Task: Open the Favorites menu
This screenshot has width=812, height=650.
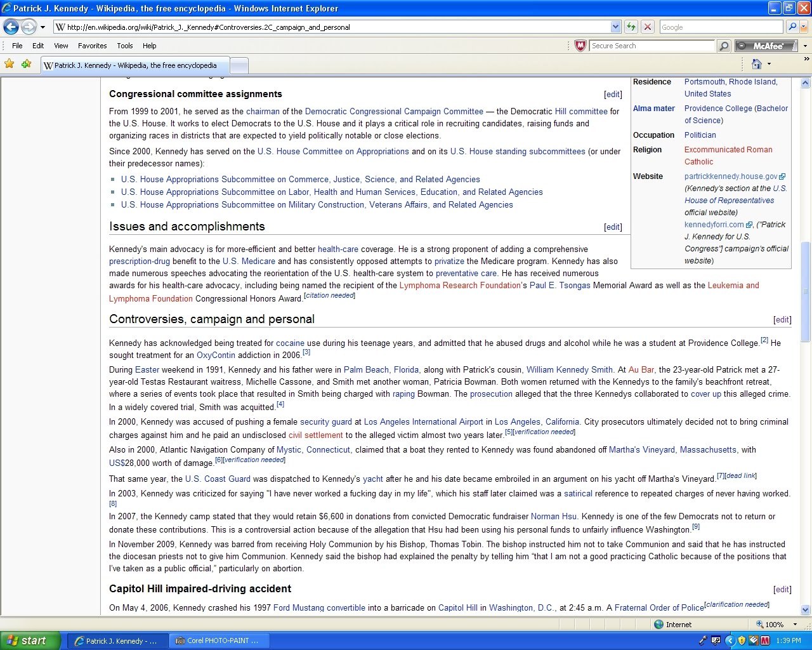Action: pos(92,46)
